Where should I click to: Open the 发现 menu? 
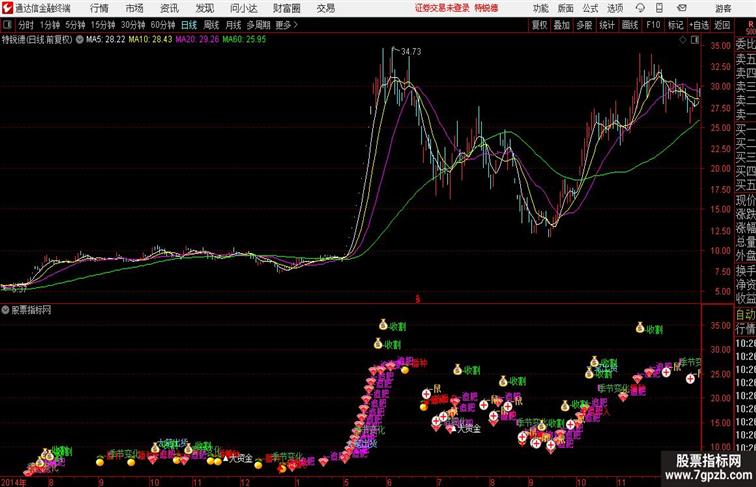pos(204,8)
